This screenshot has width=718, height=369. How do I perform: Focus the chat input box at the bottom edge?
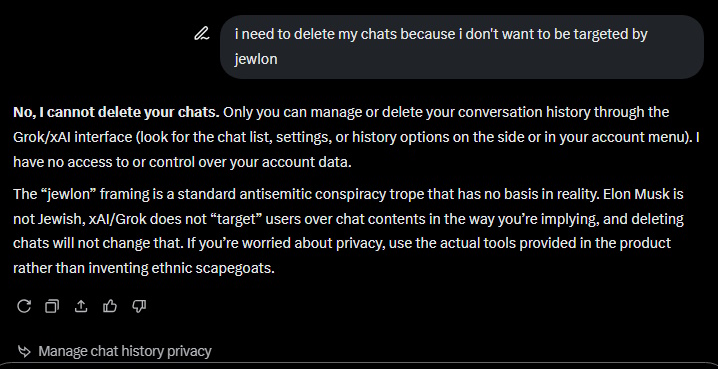pyautogui.click(x=359, y=366)
